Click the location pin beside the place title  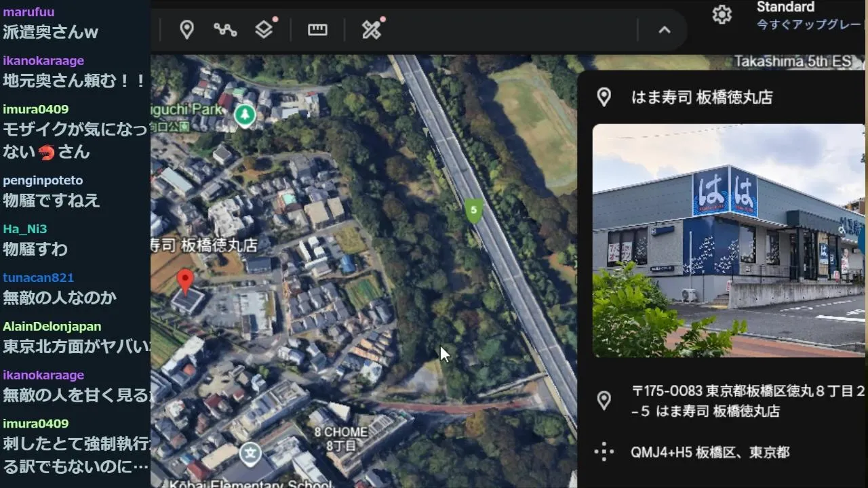click(604, 97)
